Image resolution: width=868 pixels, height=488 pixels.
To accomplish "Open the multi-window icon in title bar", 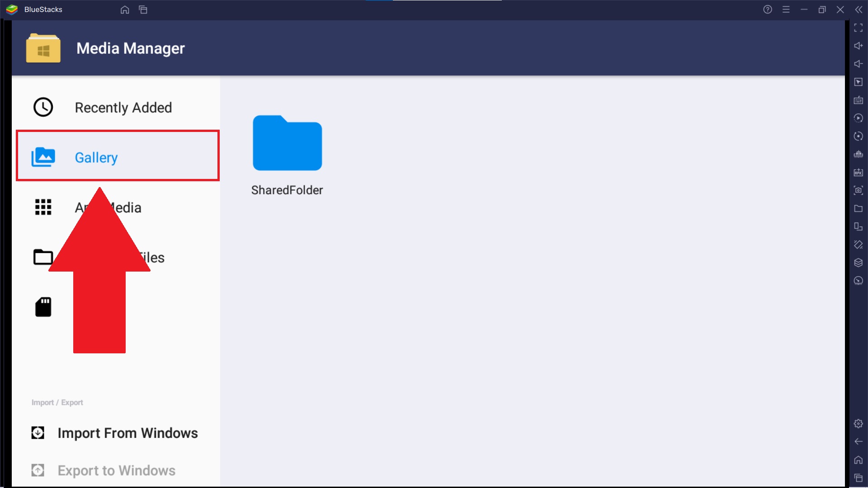I will click(143, 9).
